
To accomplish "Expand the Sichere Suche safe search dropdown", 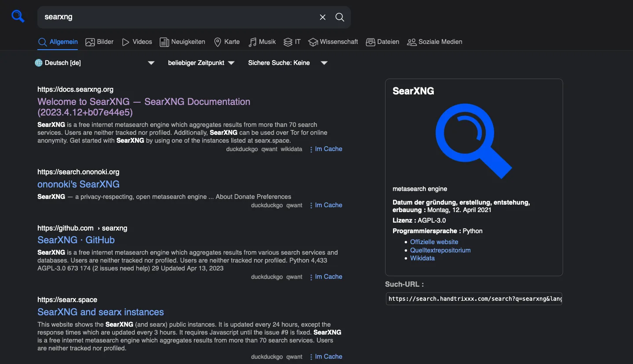I will [288, 63].
